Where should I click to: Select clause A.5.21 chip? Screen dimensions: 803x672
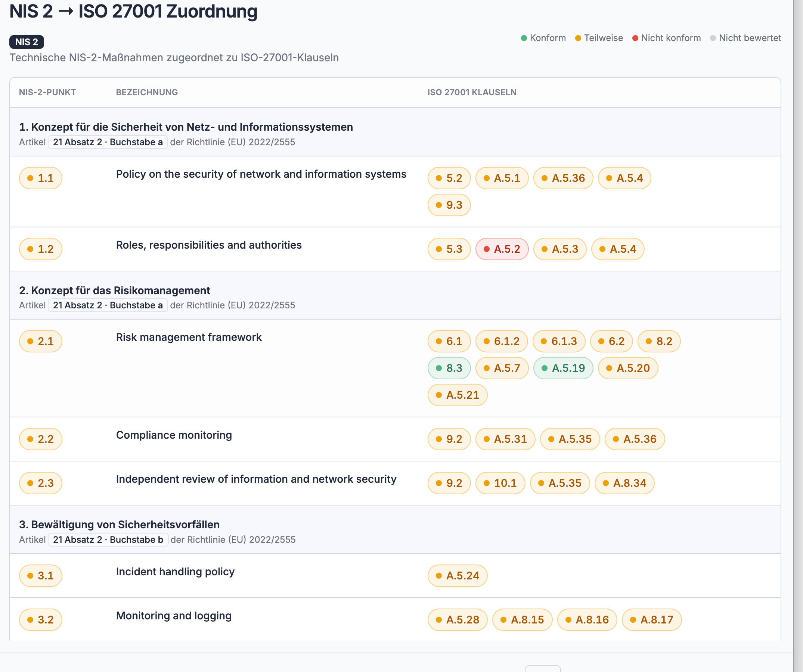(458, 395)
